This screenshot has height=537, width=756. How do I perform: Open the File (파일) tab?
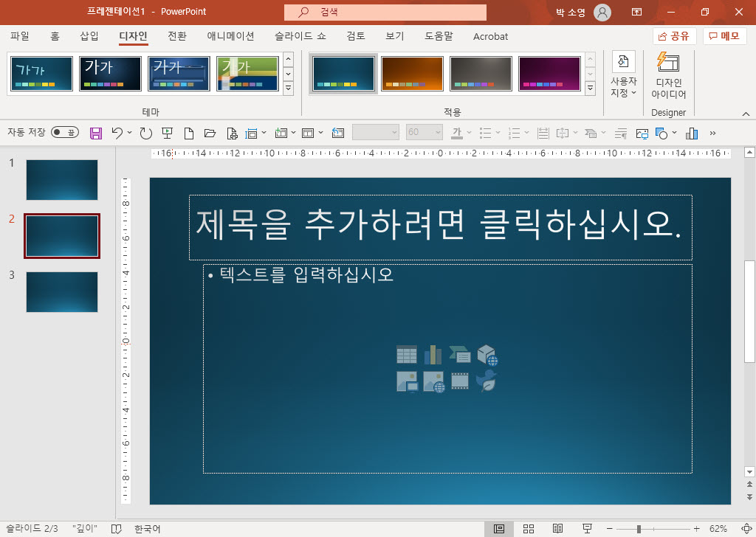pyautogui.click(x=20, y=36)
